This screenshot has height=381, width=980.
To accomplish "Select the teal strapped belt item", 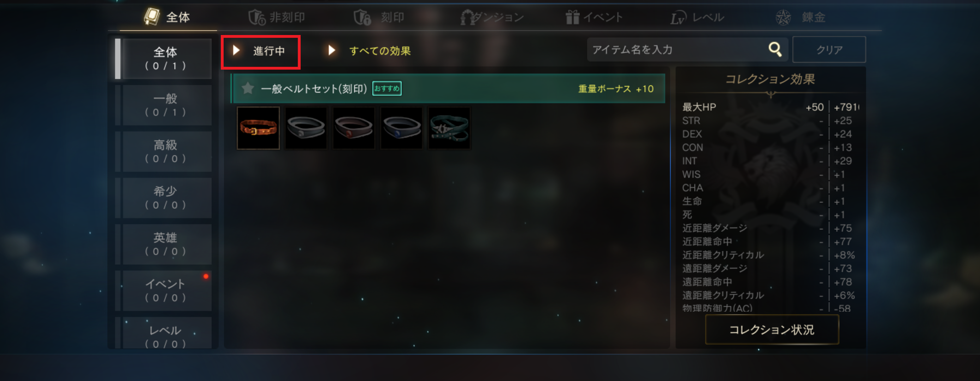I will pyautogui.click(x=449, y=128).
